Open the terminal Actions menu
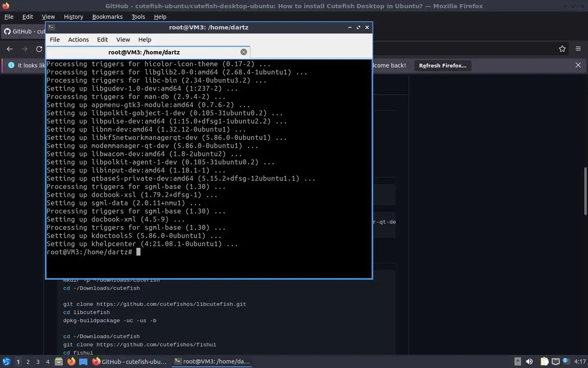This screenshot has height=368, width=588. pos(78,40)
